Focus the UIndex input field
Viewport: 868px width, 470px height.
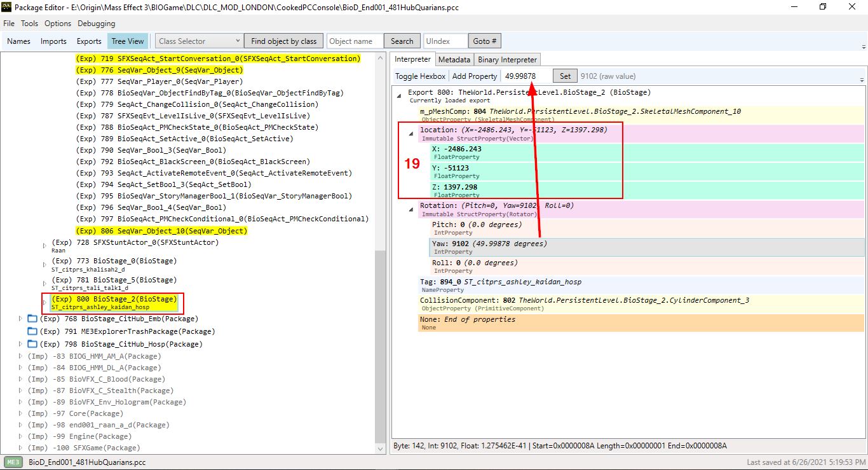pyautogui.click(x=445, y=41)
